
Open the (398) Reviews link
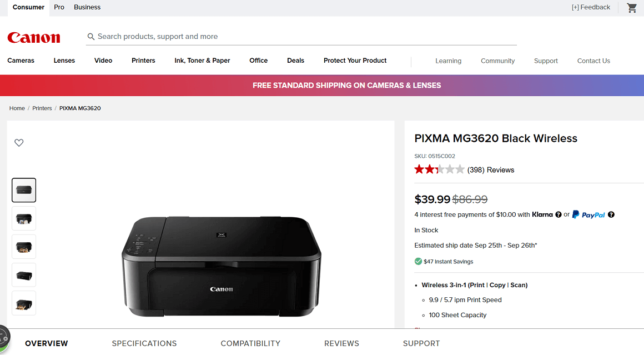click(491, 169)
